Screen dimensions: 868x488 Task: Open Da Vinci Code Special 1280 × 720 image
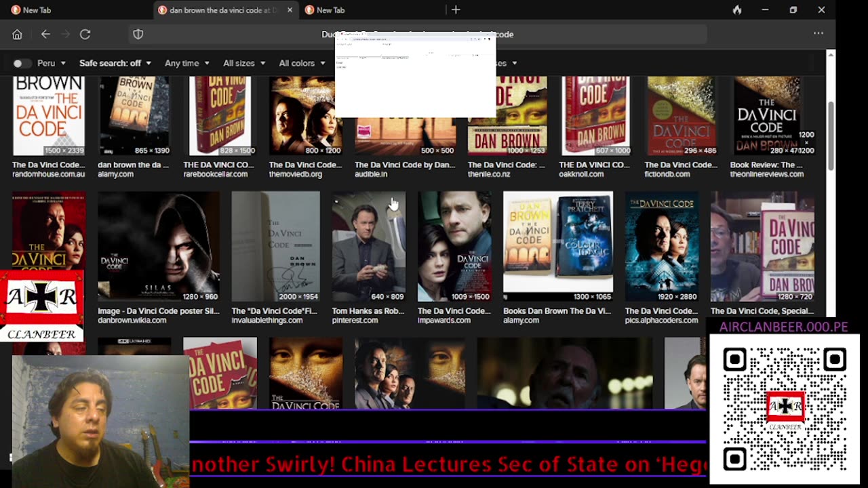click(x=762, y=246)
